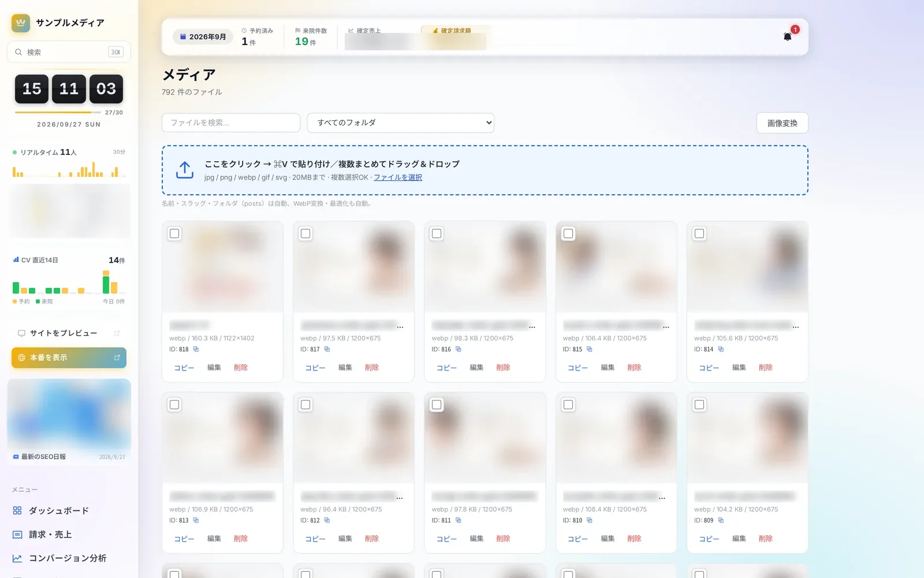Click the bar chart icon beside CV 直近14日
The width and height of the screenshot is (924, 578).
pos(16,260)
